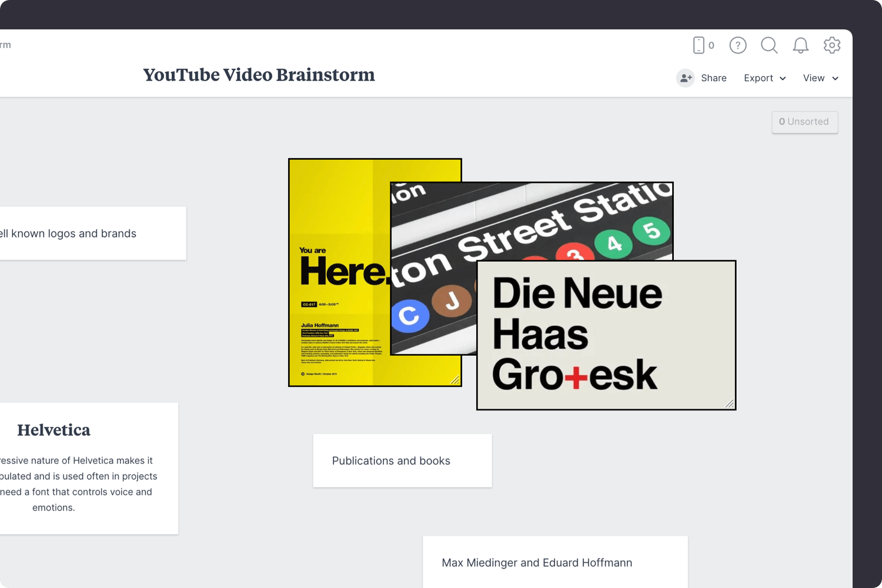Open the mobile device pairing icon

(699, 45)
